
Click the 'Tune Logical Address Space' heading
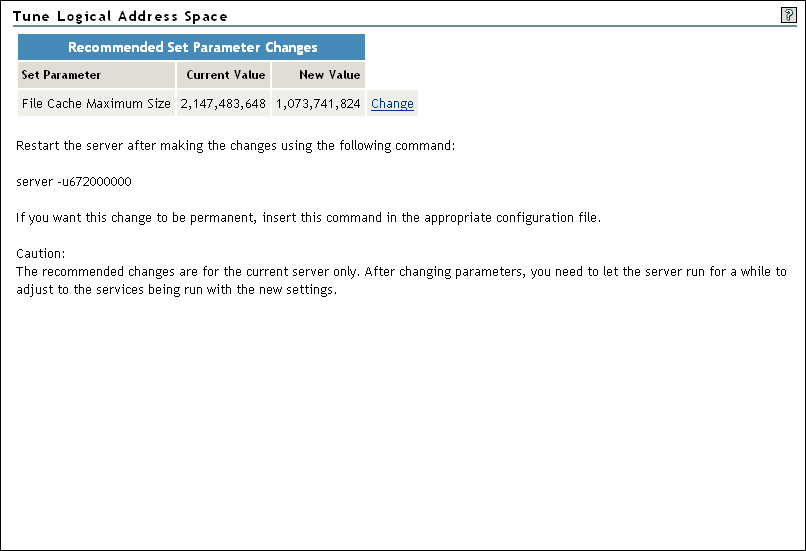point(120,16)
